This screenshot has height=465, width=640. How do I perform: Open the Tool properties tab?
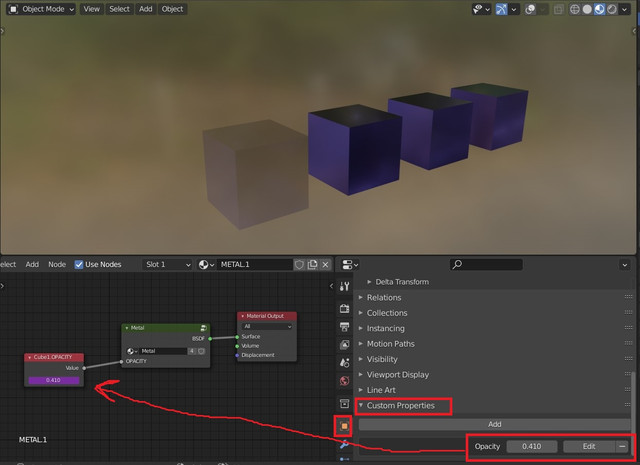tap(344, 287)
